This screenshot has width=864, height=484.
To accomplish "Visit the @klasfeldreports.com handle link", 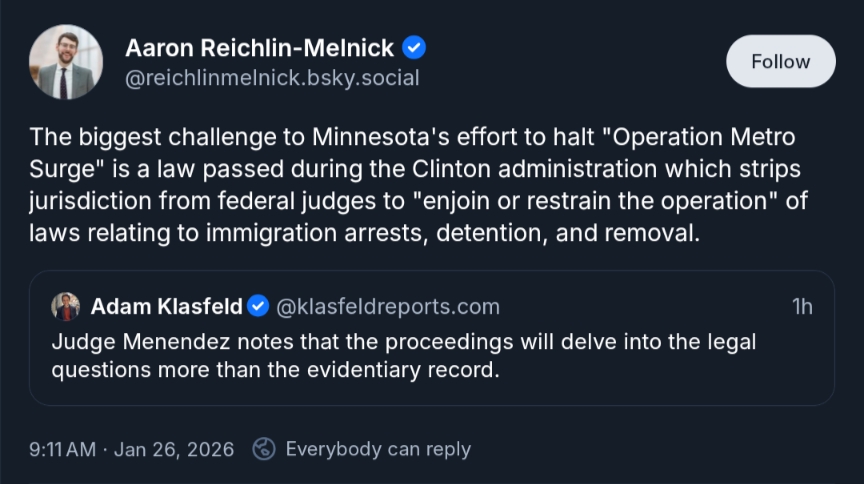I will point(387,305).
